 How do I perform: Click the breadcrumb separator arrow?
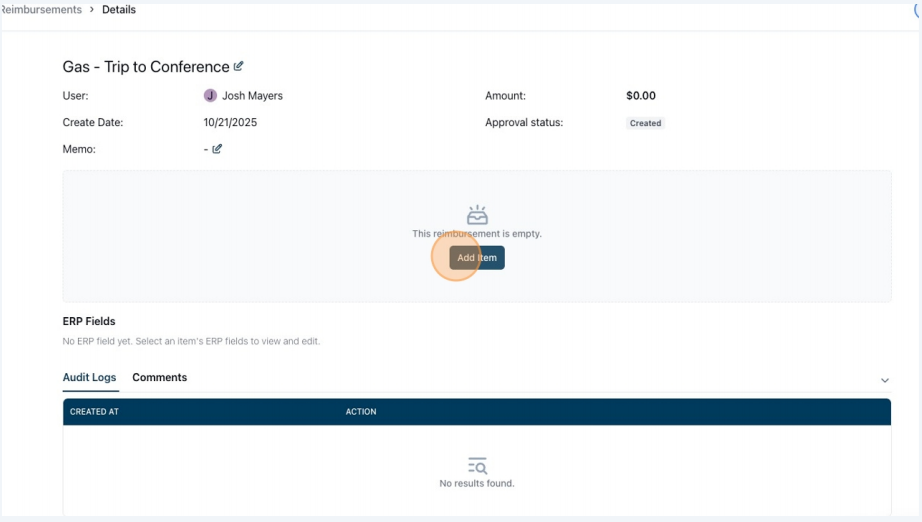point(92,9)
